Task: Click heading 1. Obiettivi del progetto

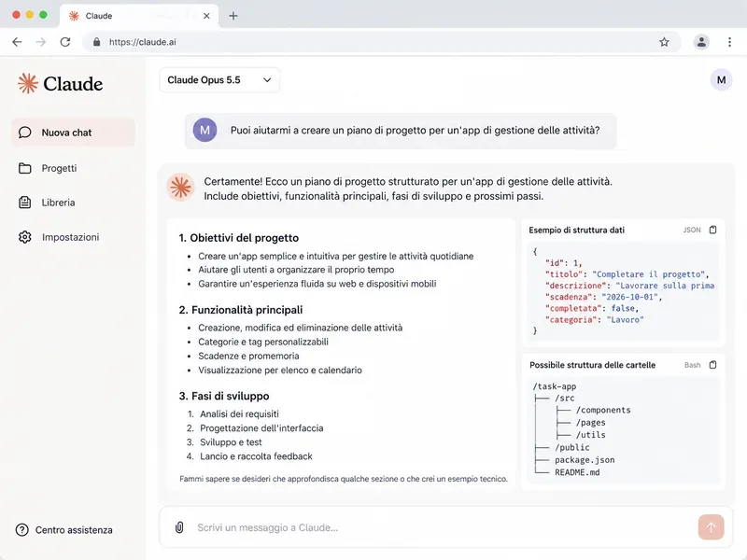Action: tap(239, 238)
